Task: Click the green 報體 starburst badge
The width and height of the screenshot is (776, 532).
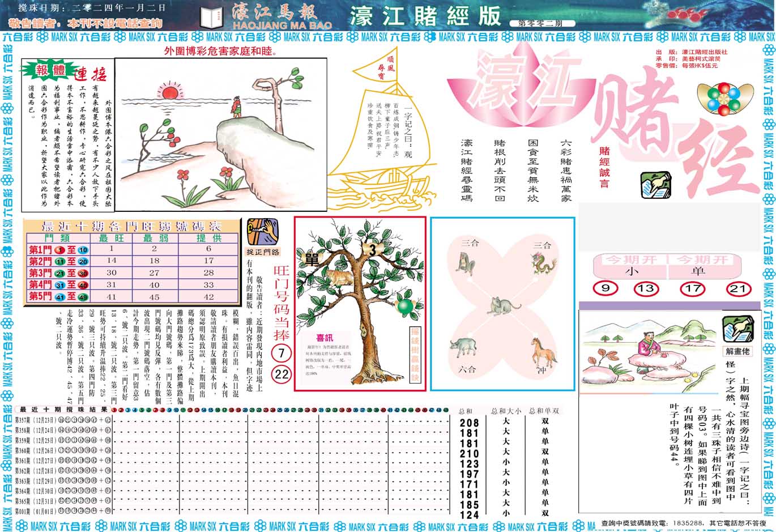Action: coord(51,71)
